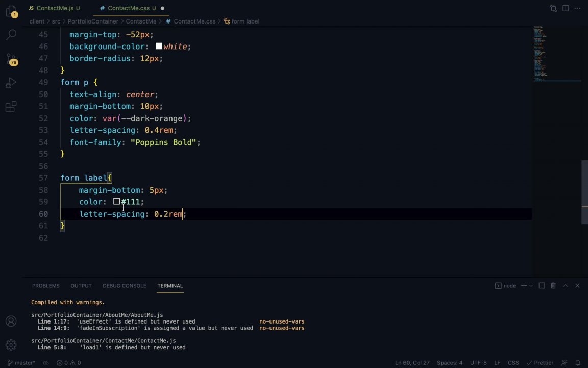
Task: Switch to the ContactMe.js editor tab
Action: pos(55,8)
